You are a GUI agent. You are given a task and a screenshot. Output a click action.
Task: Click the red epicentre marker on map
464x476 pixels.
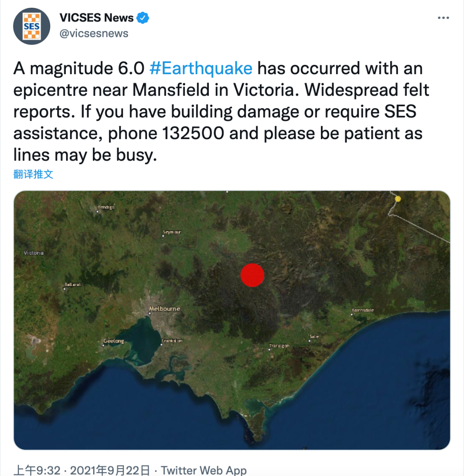252,275
